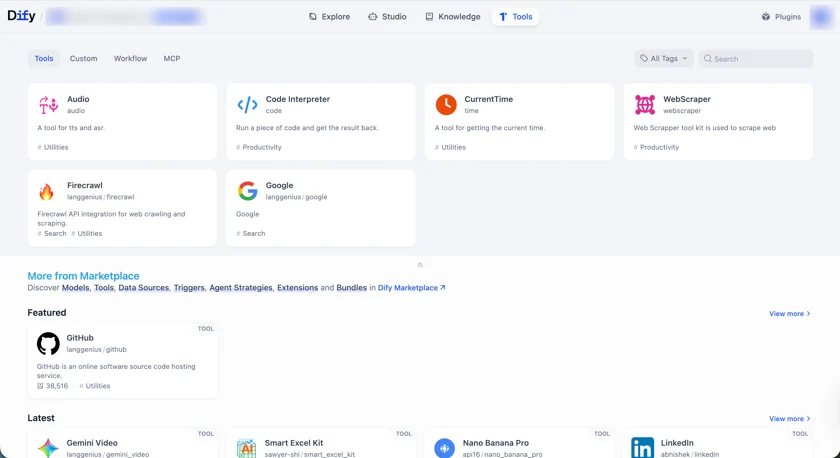
Task: Select the Tools nav item
Action: [x=515, y=17]
